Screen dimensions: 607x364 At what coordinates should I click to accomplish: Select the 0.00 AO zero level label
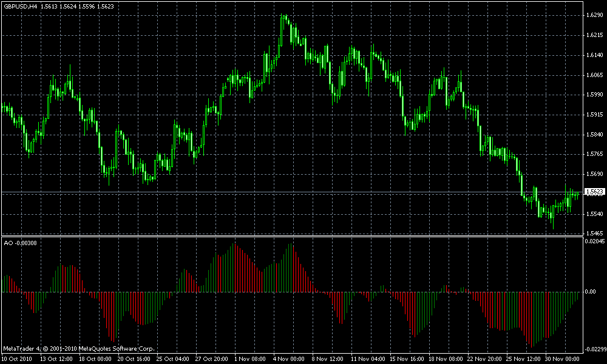[591, 292]
